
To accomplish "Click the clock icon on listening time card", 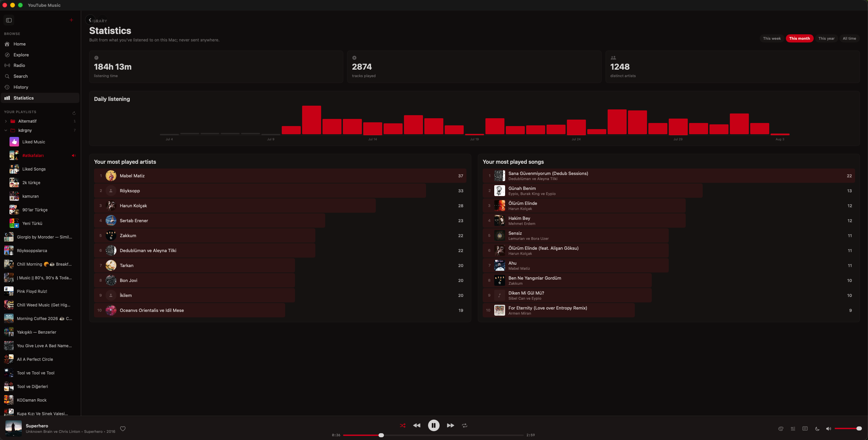I will click(96, 58).
